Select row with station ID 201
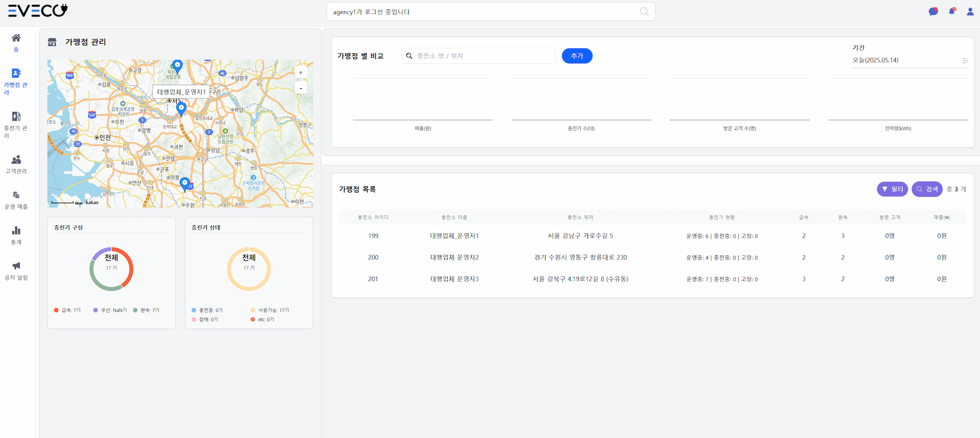Image resolution: width=980 pixels, height=438 pixels. click(x=652, y=279)
